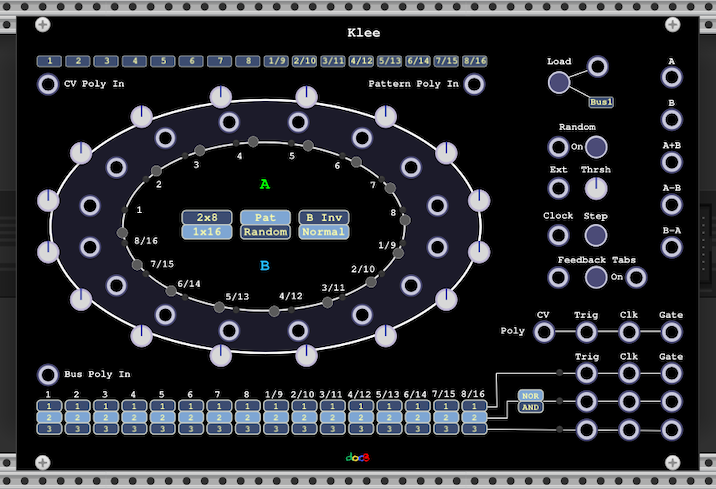The width and height of the screenshot is (716, 489).
Task: Toggle top pattern step 8/16 button
Action: 474,61
